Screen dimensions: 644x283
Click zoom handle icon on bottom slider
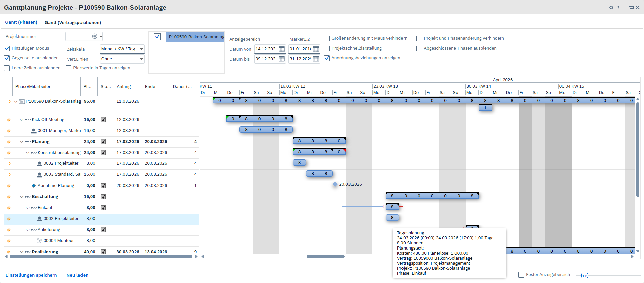[x=584, y=275]
